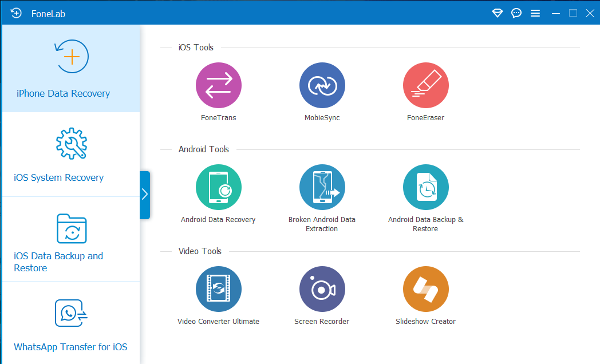Click the feedback chat bubble icon

coord(516,13)
